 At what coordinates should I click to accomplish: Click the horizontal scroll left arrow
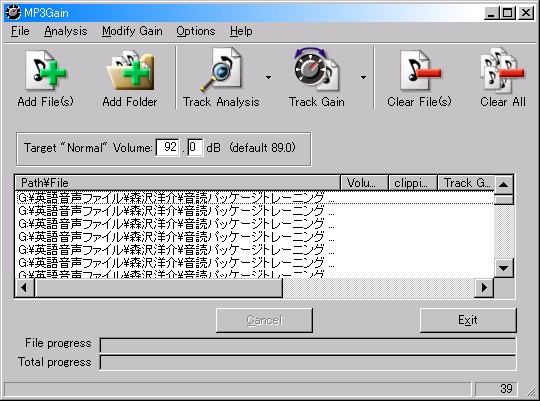point(24,287)
